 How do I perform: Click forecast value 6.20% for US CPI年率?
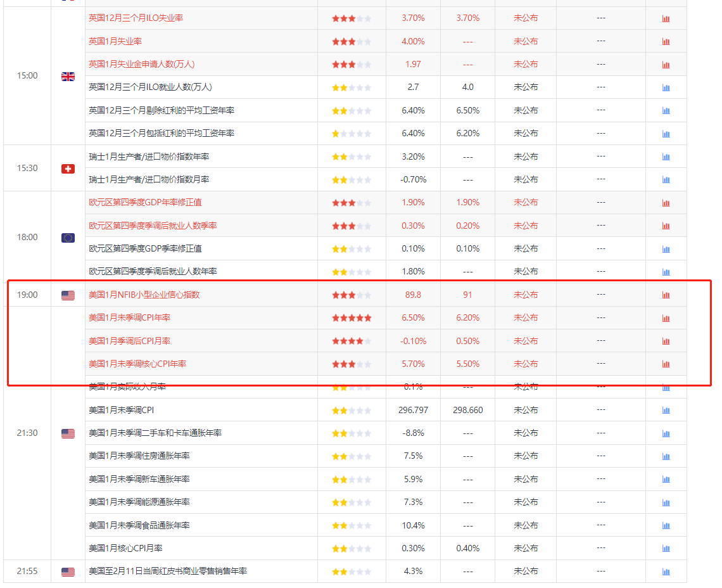(468, 317)
